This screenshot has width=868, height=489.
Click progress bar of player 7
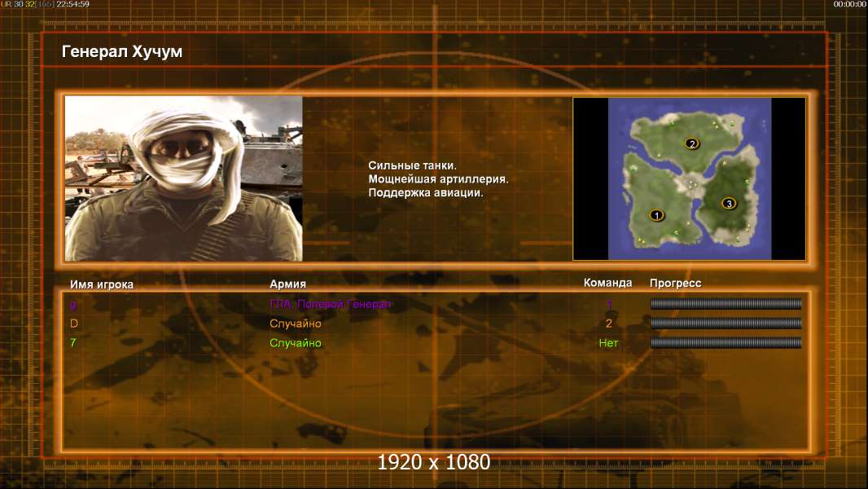tap(726, 343)
